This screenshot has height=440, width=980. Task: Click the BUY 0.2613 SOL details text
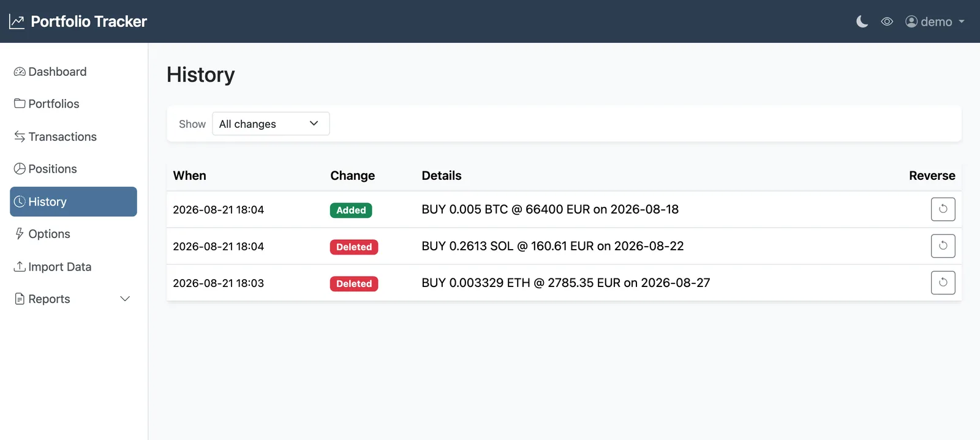[x=552, y=246]
